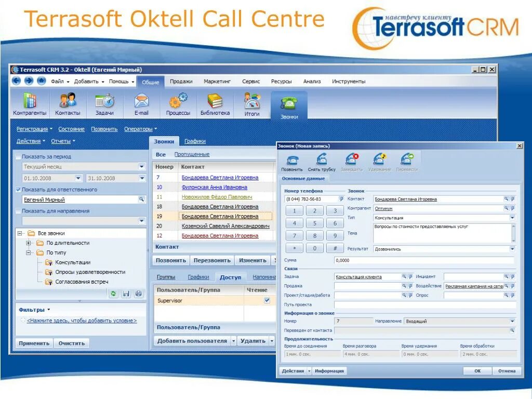Switch to Графики tab beside Звонки

195,141
